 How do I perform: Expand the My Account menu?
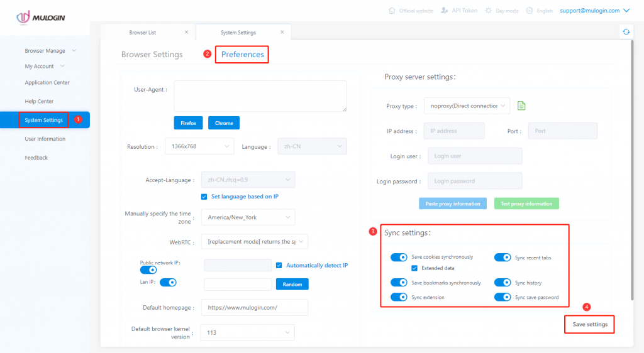(x=45, y=66)
